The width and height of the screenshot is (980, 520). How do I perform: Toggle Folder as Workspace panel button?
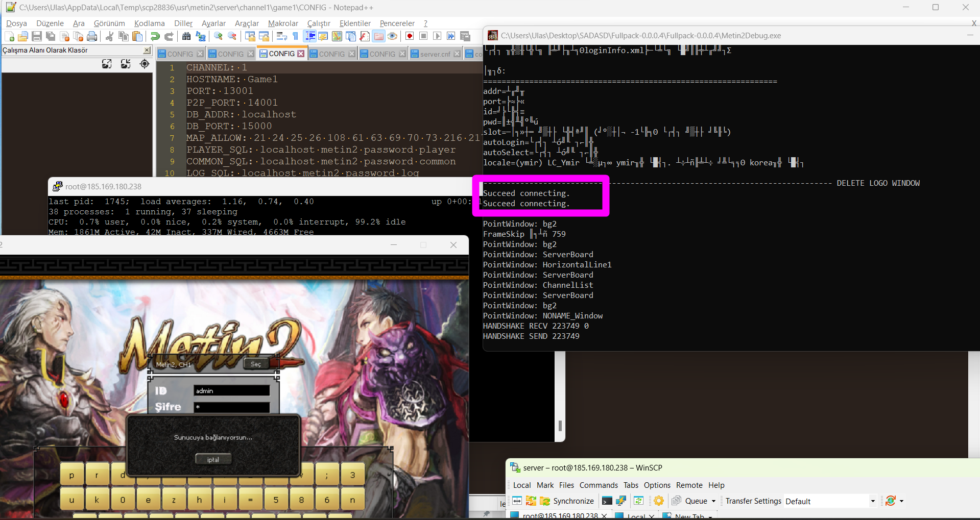[x=378, y=36]
